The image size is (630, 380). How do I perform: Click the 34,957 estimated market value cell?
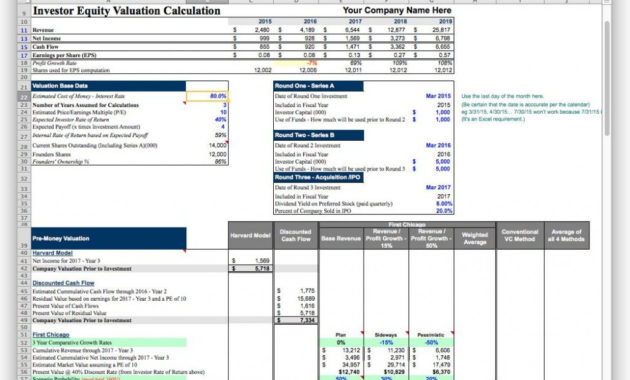351,365
